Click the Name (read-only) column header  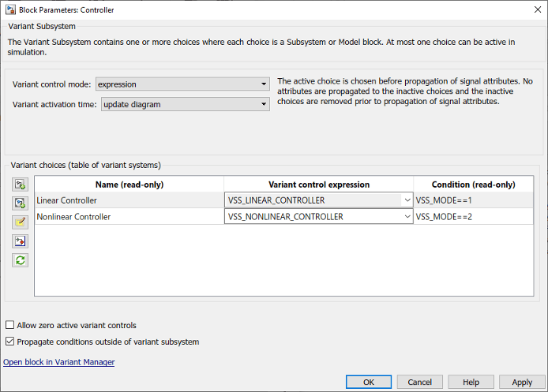pos(129,185)
